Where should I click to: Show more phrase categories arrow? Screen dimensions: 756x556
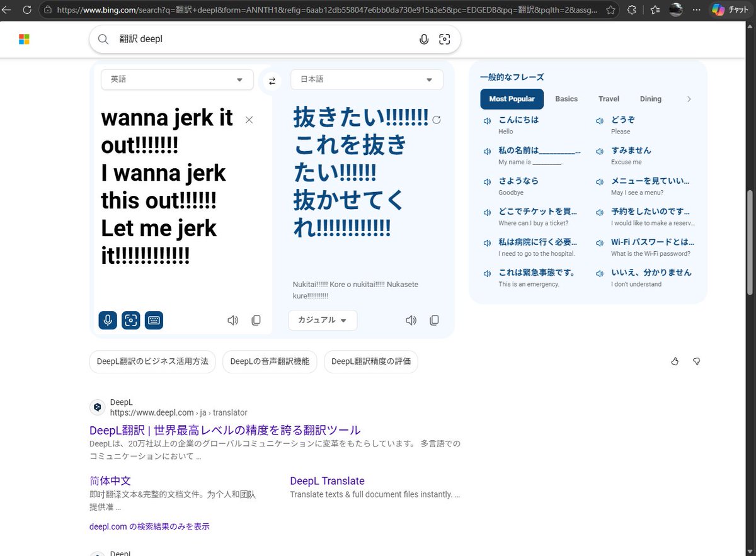click(689, 99)
